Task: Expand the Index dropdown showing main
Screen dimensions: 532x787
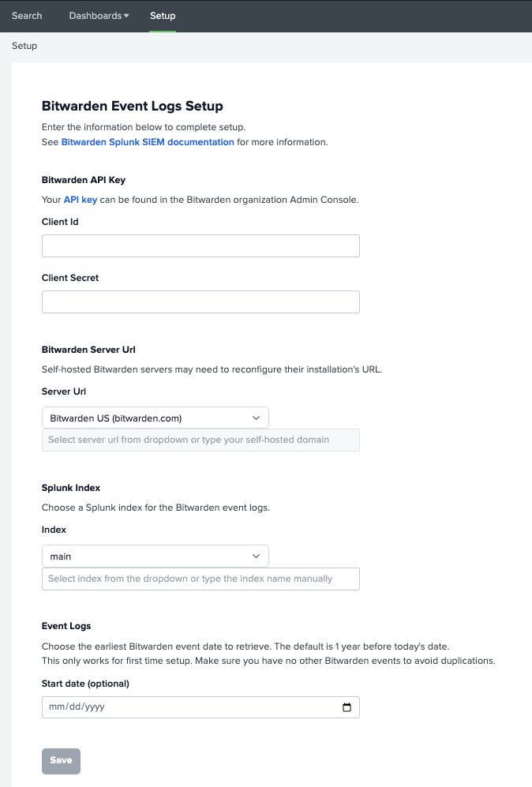Action: [155, 556]
